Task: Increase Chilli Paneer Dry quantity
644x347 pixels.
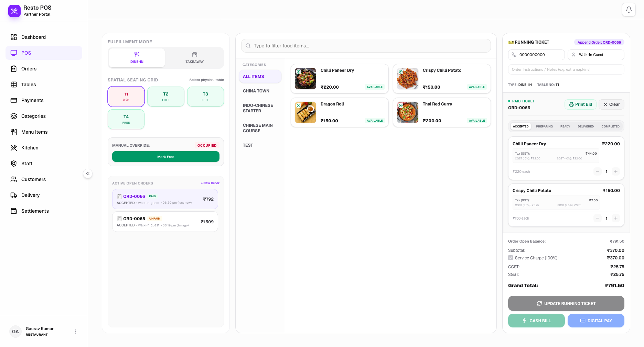Action: point(616,171)
